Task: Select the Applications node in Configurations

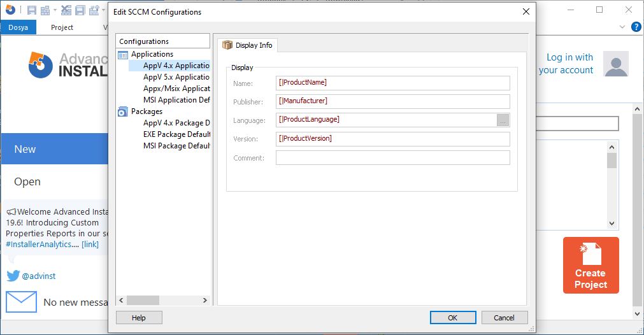Action: [152, 53]
